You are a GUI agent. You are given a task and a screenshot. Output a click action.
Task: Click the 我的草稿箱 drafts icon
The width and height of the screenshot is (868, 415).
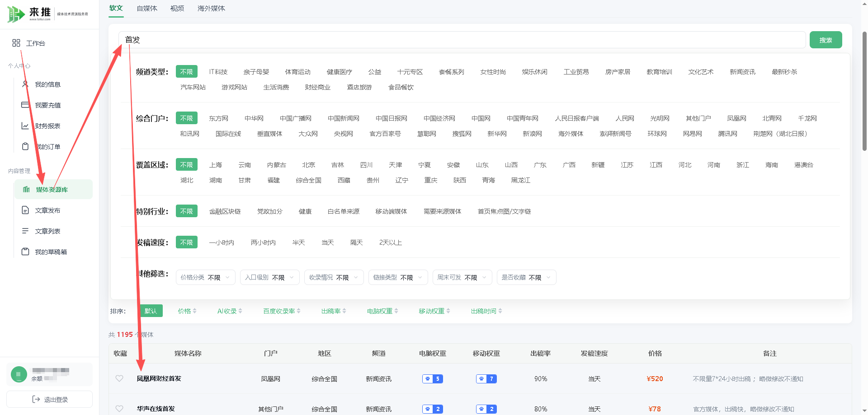click(25, 252)
